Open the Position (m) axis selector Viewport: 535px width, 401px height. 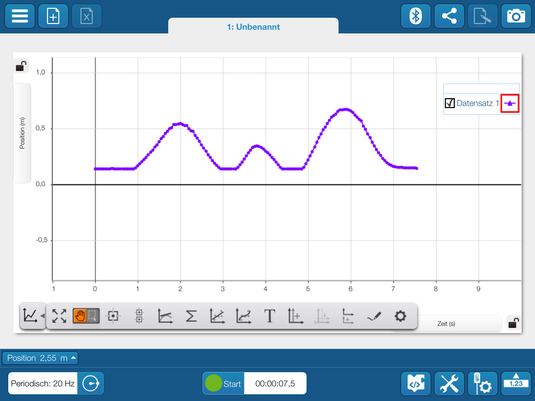point(22,133)
